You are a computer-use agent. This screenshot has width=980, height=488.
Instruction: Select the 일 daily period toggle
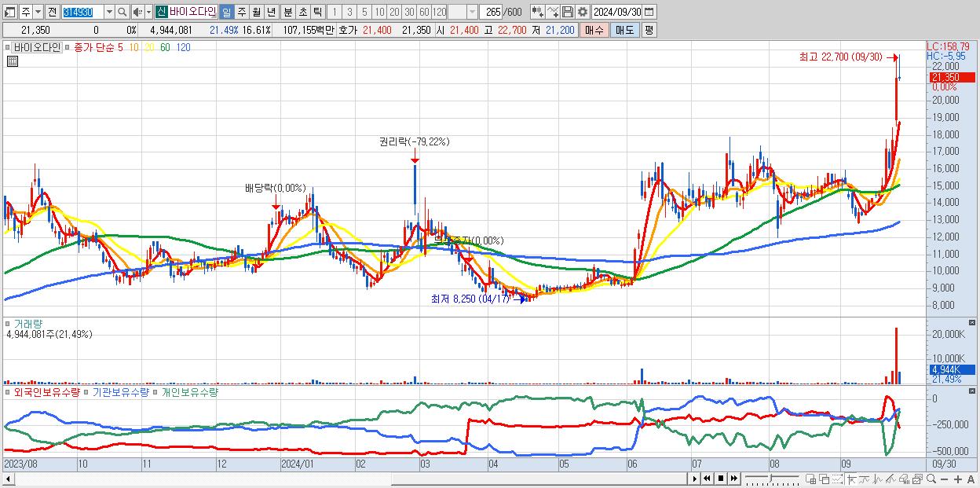point(226,13)
